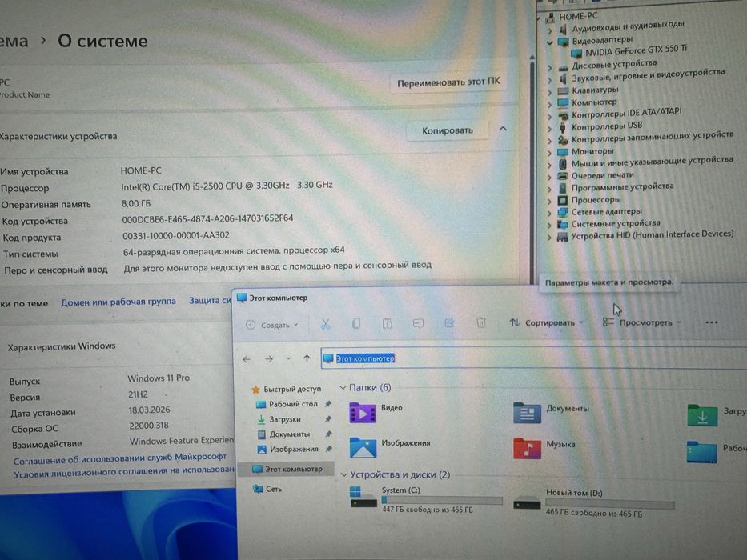
Task: Collapse the Папки (6) section
Action: (343, 388)
